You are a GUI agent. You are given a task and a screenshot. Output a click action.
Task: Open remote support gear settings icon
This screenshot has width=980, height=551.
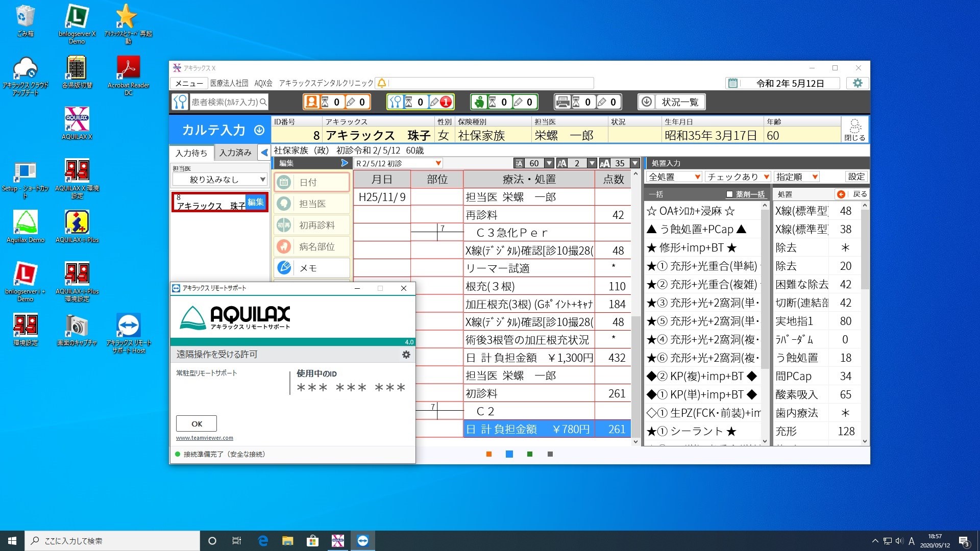406,355
